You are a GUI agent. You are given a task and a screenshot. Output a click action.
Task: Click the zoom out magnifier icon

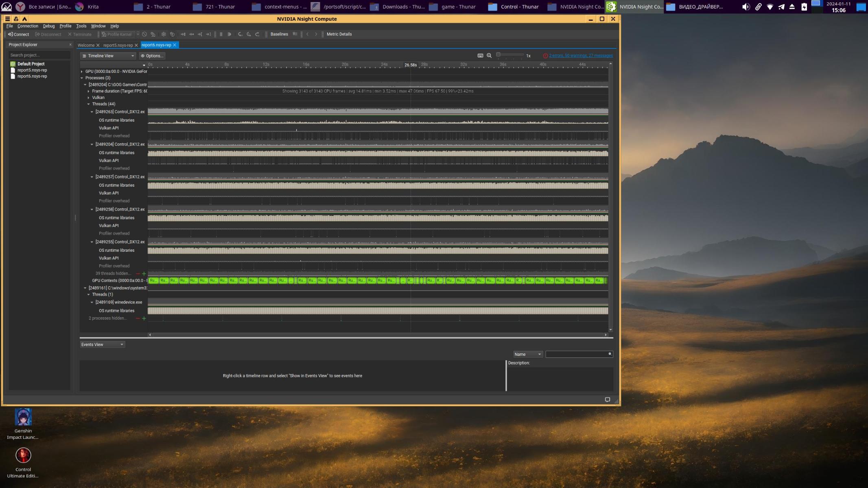489,56
